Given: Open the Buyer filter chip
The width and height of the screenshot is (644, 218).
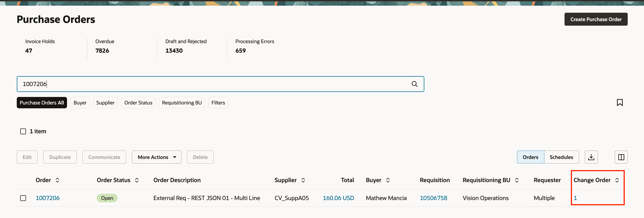Looking at the screenshot, I should 80,103.
